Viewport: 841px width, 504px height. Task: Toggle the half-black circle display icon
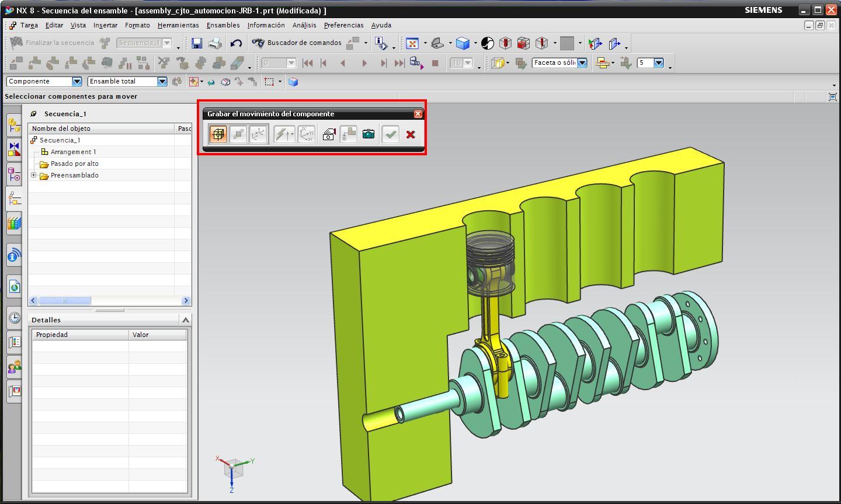click(488, 43)
